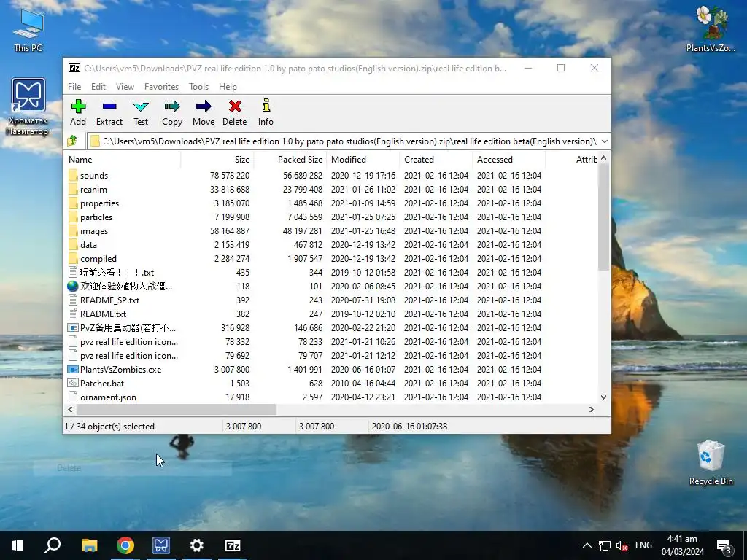
Task: Open Windows Start menu
Action: coord(18,545)
